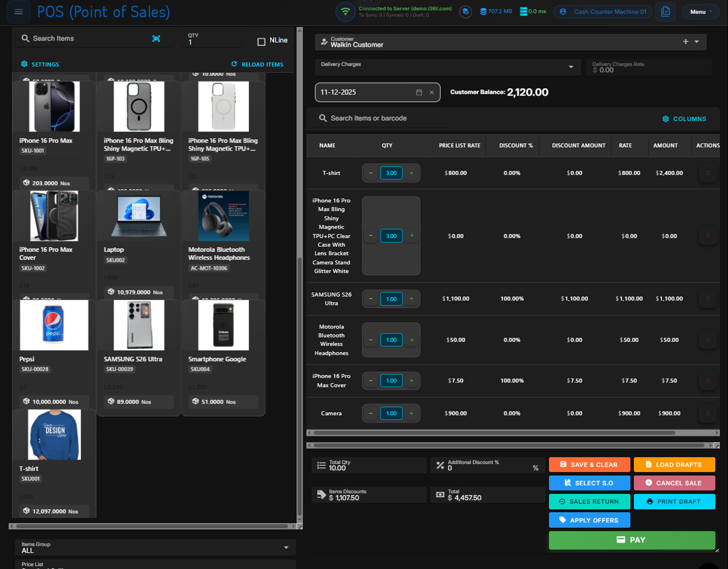Click the Wi-Fi connection status icon
Image resolution: width=728 pixels, height=569 pixels.
345,12
